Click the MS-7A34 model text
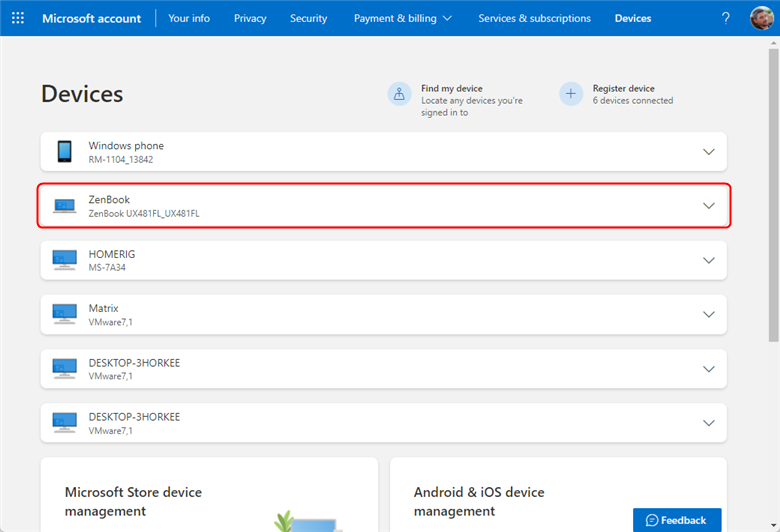The width and height of the screenshot is (780, 532). [107, 268]
